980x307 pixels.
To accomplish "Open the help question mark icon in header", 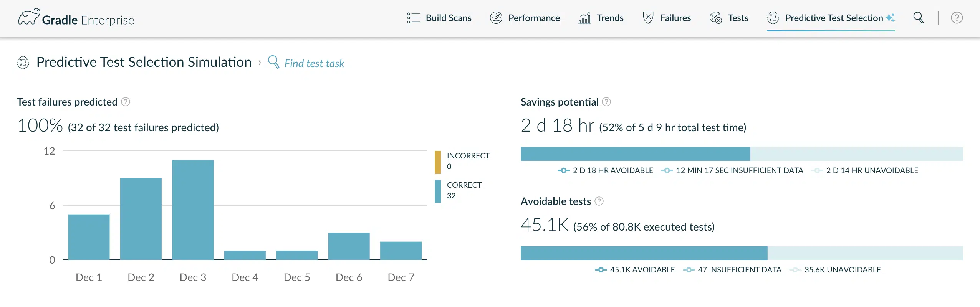I will [x=957, y=18].
